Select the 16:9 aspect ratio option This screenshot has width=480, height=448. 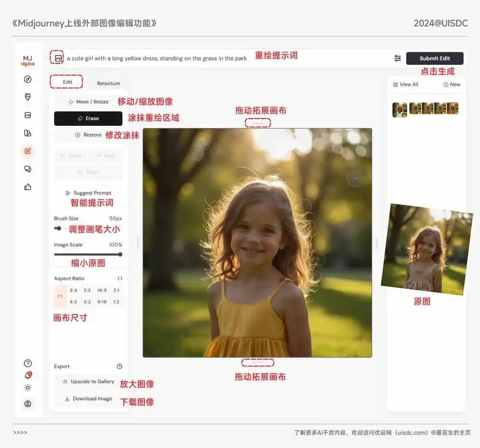[x=102, y=291]
